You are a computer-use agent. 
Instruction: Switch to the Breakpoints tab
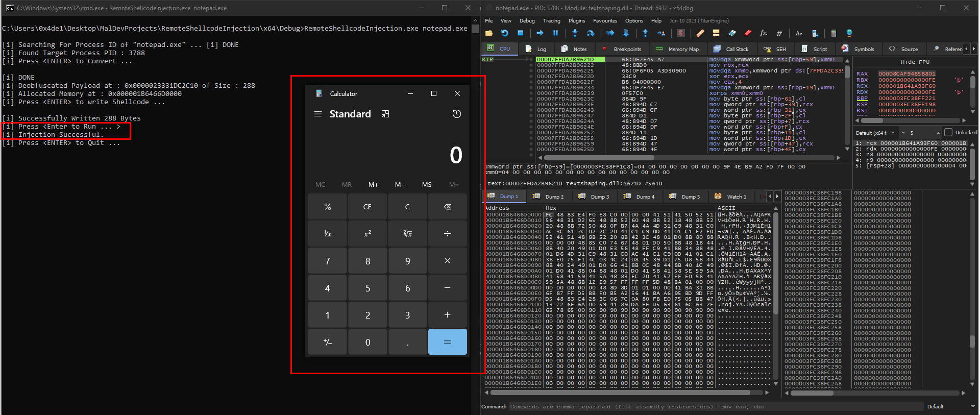click(622, 49)
